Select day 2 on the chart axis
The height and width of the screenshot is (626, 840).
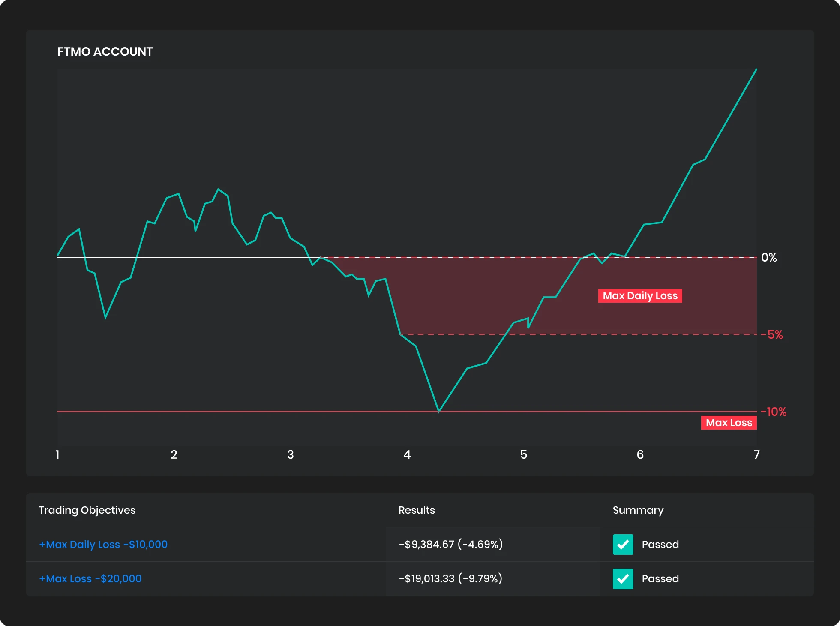coord(174,454)
